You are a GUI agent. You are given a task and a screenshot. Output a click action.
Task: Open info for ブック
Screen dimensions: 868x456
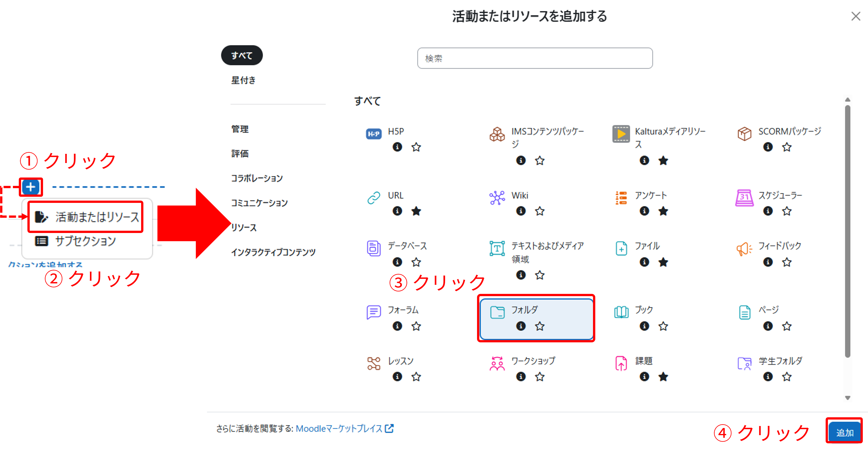pos(644,326)
